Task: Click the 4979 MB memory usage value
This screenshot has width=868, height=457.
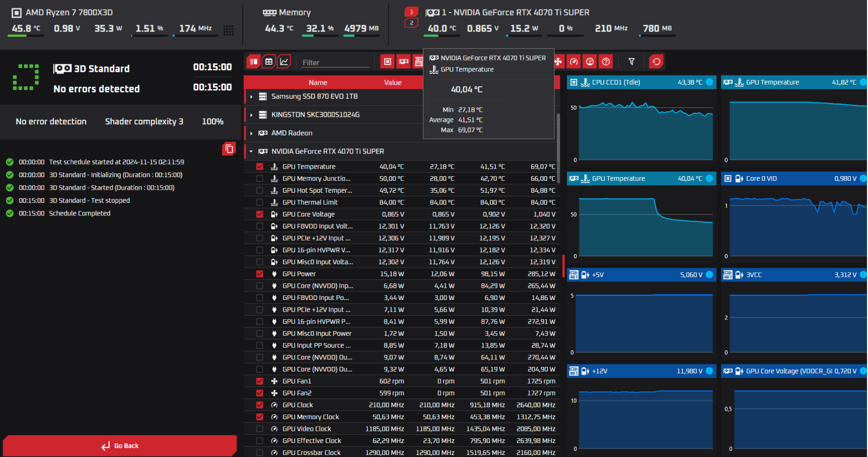Action: coord(361,29)
